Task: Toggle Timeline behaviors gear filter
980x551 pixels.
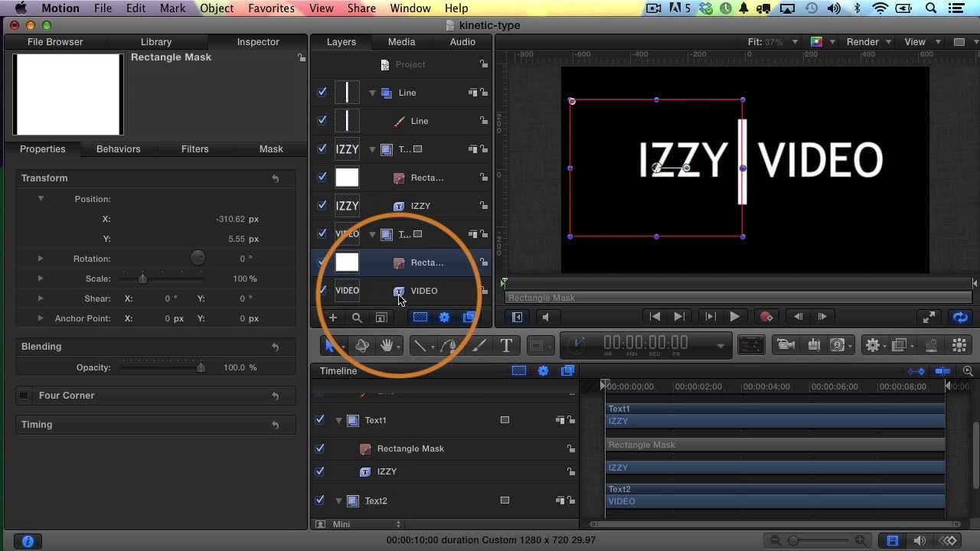Action: coord(543,371)
